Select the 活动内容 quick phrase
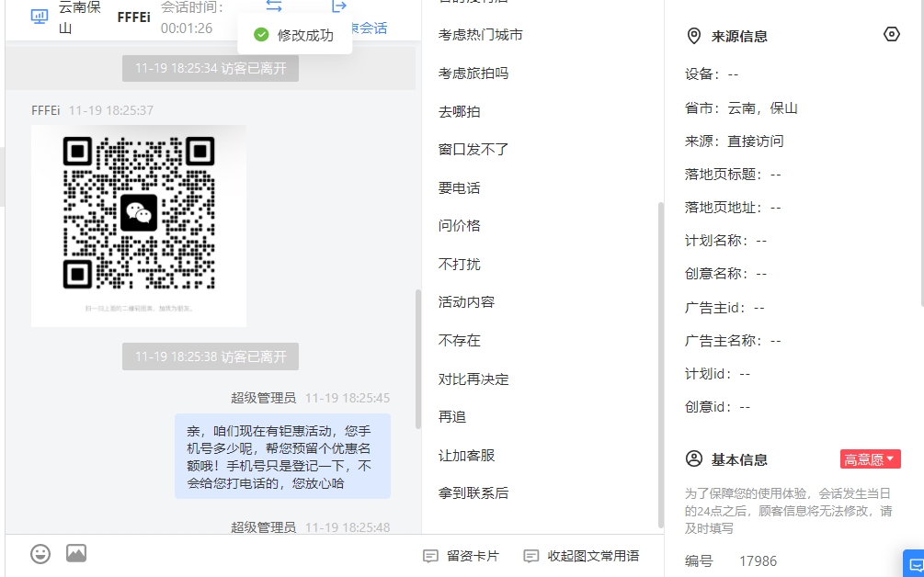Screen dimensions: 924x577 tap(466, 302)
